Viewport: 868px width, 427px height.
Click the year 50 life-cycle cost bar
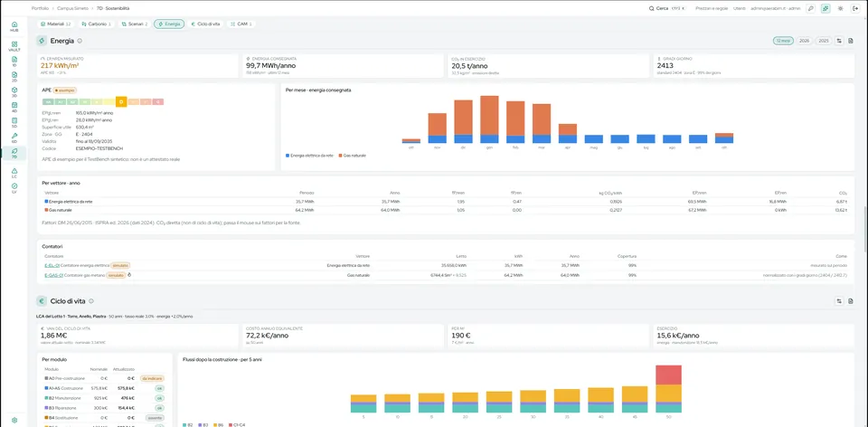click(668, 389)
